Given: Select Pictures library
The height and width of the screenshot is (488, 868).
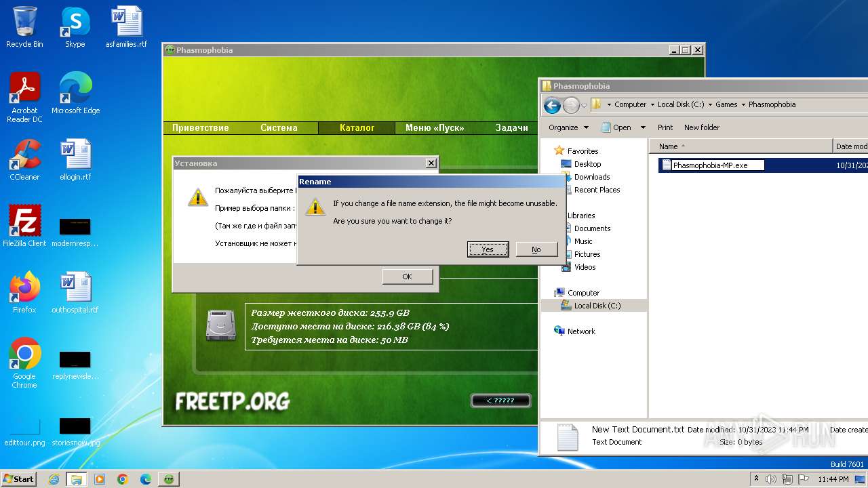Looking at the screenshot, I should pos(587,254).
